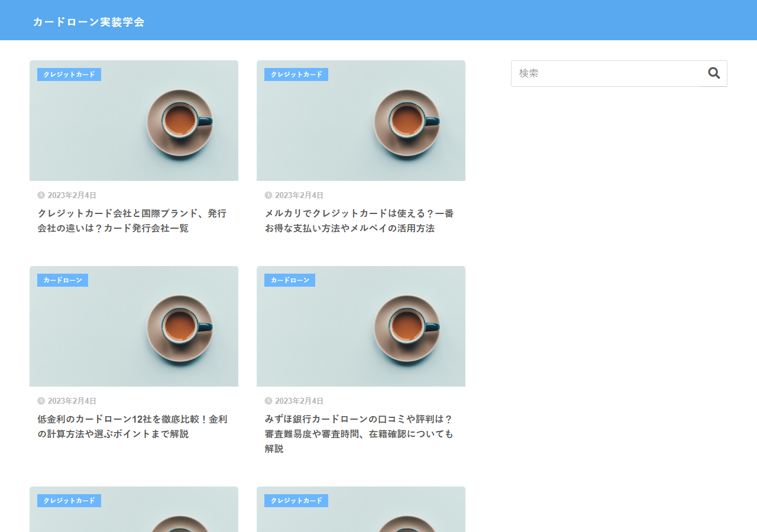Open article 低金利のカードローン12社を徹底比較 title

(x=132, y=426)
